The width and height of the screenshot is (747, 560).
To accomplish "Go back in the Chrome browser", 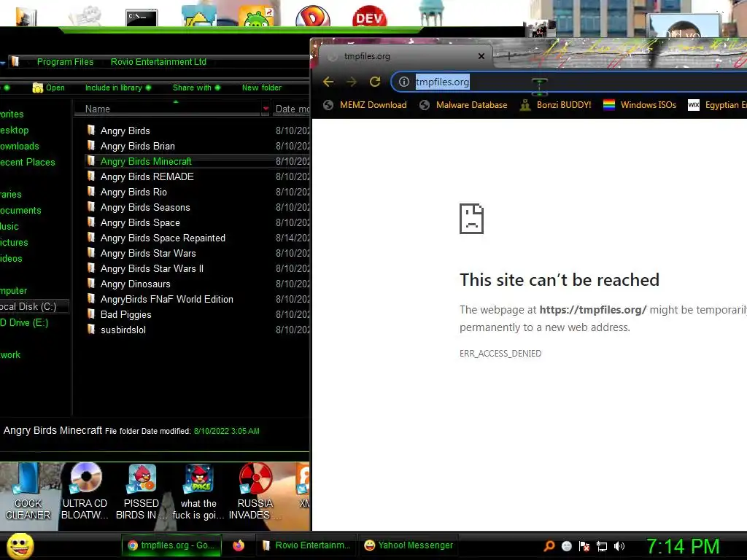I will coord(328,82).
